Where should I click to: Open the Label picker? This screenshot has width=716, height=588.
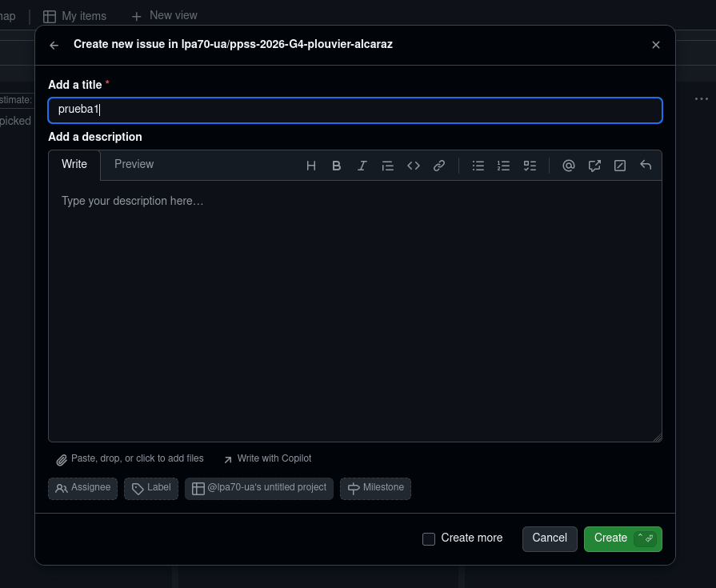(x=151, y=488)
